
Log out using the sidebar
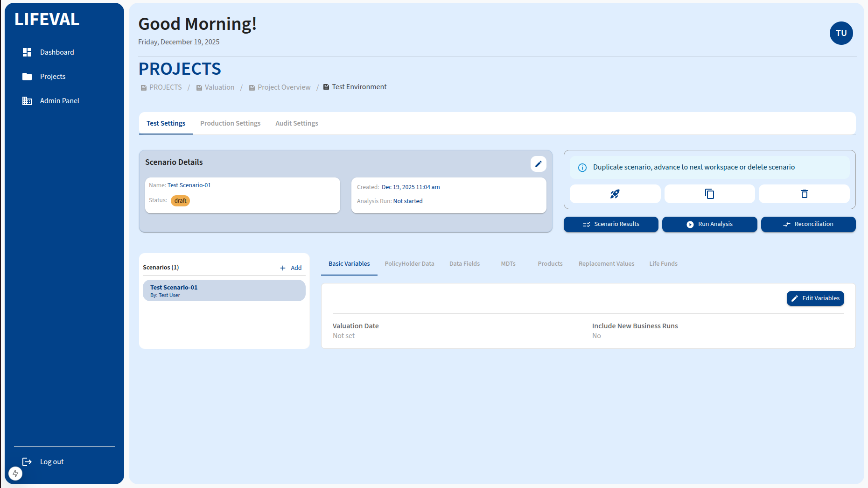click(x=51, y=462)
